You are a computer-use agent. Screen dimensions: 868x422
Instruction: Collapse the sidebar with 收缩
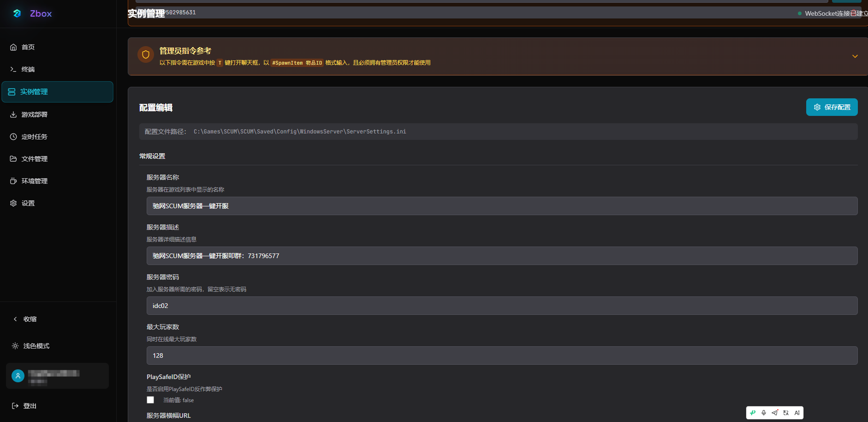(x=25, y=319)
